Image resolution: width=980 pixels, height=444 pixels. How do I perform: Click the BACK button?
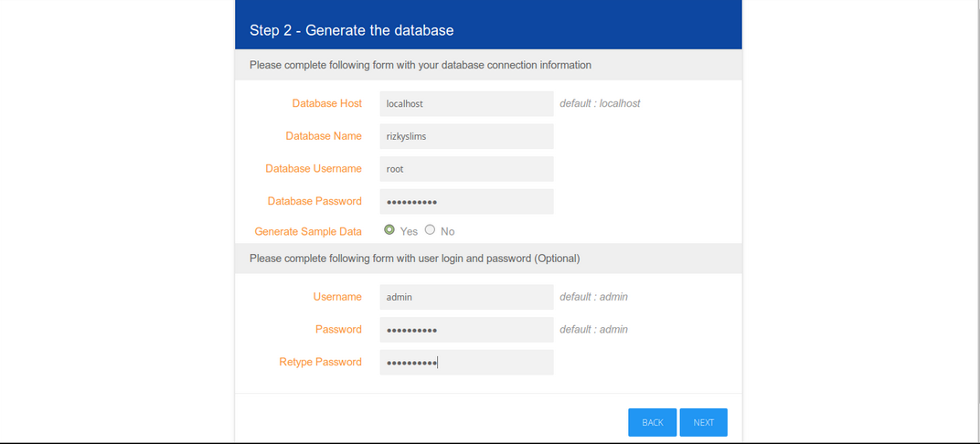[652, 422]
